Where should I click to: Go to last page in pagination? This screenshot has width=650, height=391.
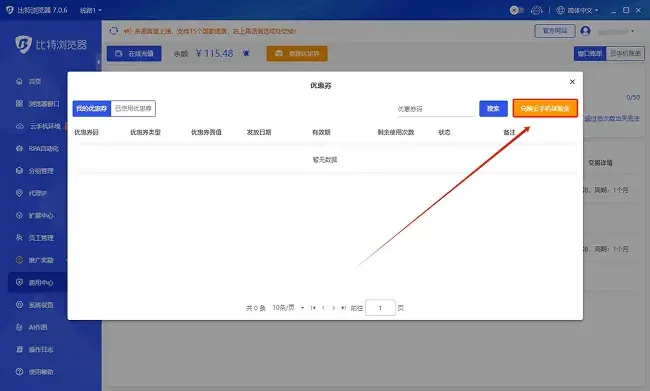[x=343, y=308]
